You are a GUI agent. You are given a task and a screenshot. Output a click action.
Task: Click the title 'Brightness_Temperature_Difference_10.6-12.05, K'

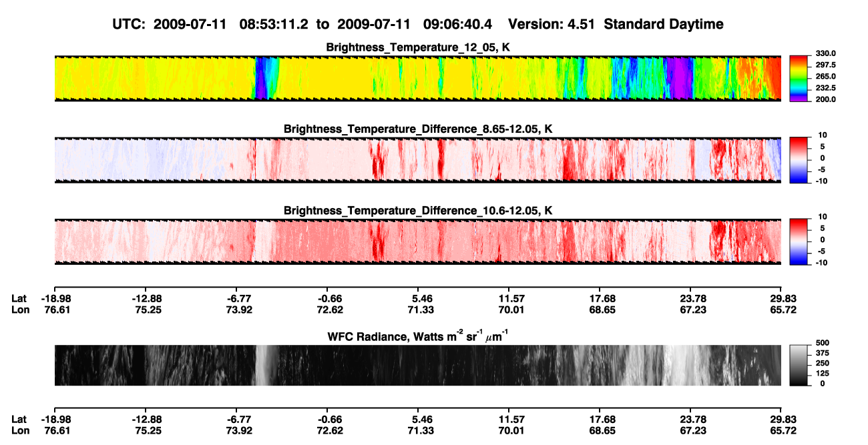(x=418, y=210)
